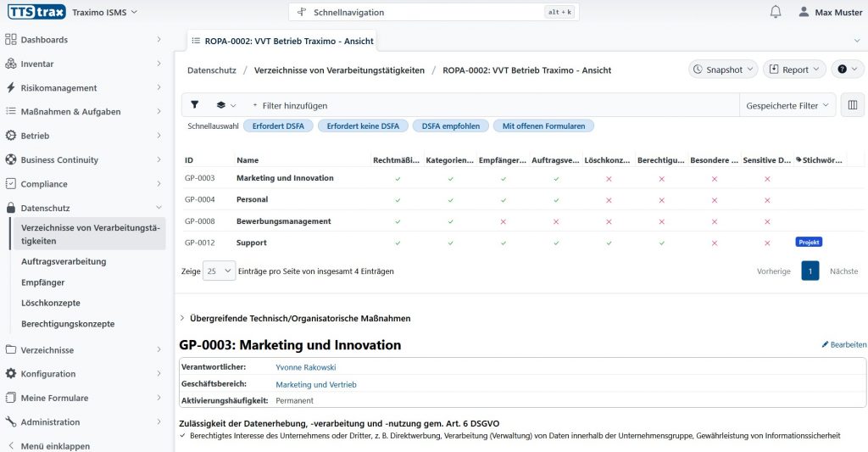Click the Datenschutz lock icon

point(10,208)
